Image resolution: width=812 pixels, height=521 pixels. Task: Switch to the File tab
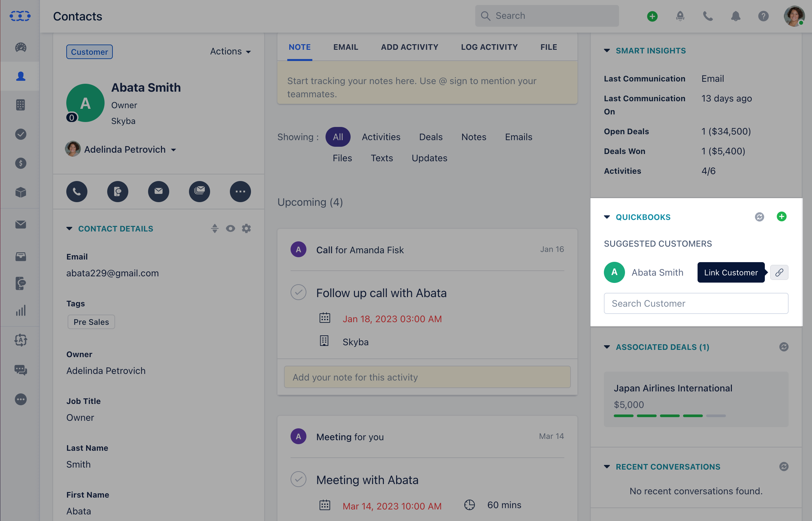(548, 47)
